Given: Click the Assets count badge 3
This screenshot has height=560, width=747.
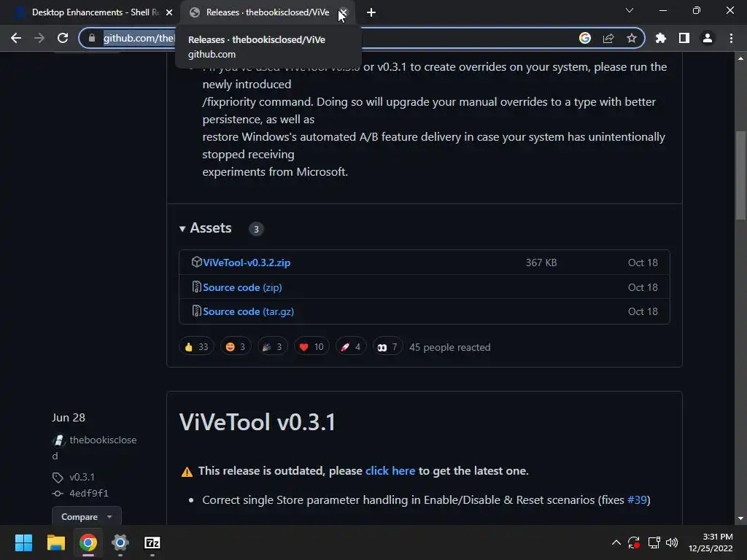Looking at the screenshot, I should [256, 229].
